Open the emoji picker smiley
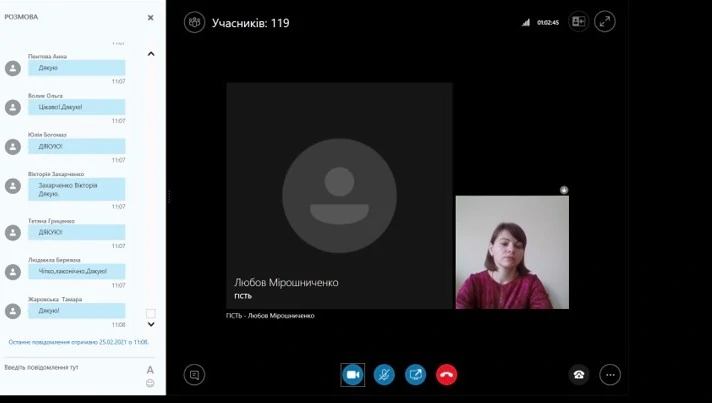The image size is (712, 403). tap(150, 383)
